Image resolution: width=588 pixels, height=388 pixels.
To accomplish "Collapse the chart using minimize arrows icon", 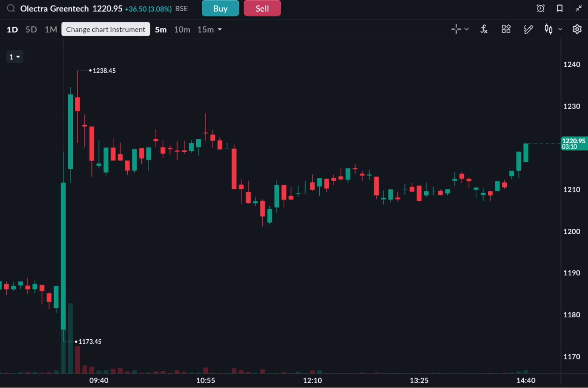I will click(579, 8).
